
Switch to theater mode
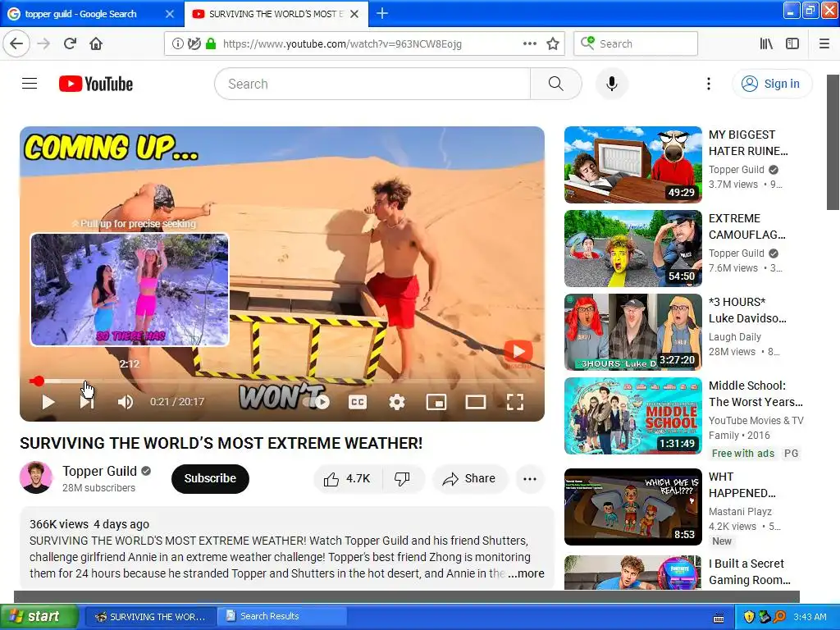click(x=476, y=402)
